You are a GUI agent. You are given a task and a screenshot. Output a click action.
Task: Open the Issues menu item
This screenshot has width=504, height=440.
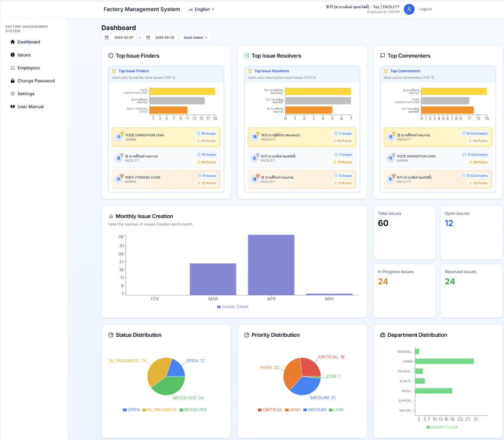24,55
